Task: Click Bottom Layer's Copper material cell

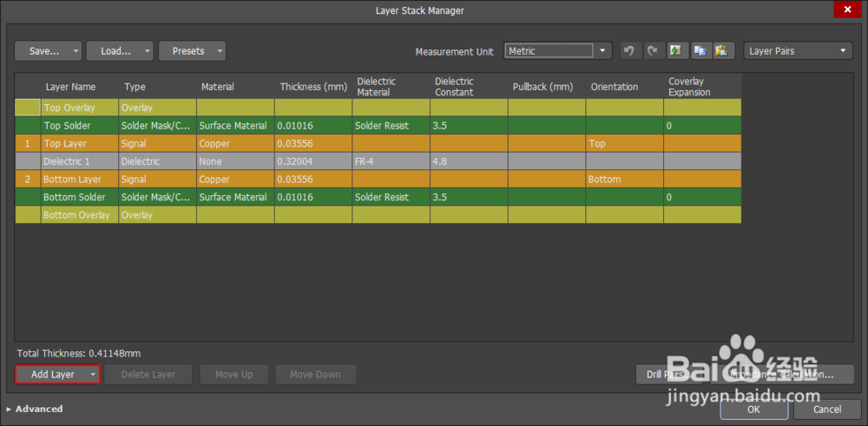Action: click(235, 180)
